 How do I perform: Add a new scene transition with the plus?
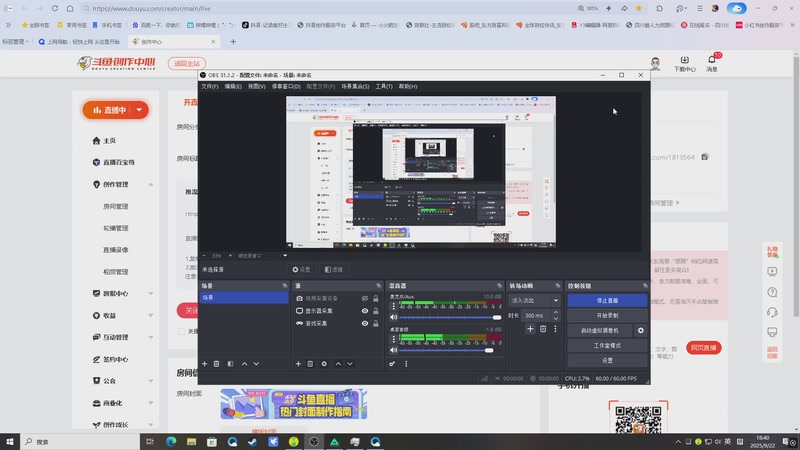click(530, 329)
